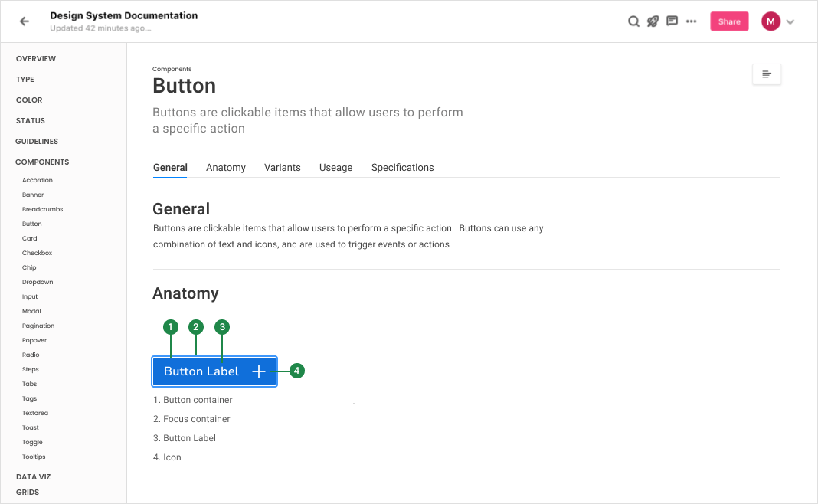This screenshot has width=818, height=504.
Task: Open GUIDELINES section in sidebar
Action: pyautogui.click(x=37, y=142)
